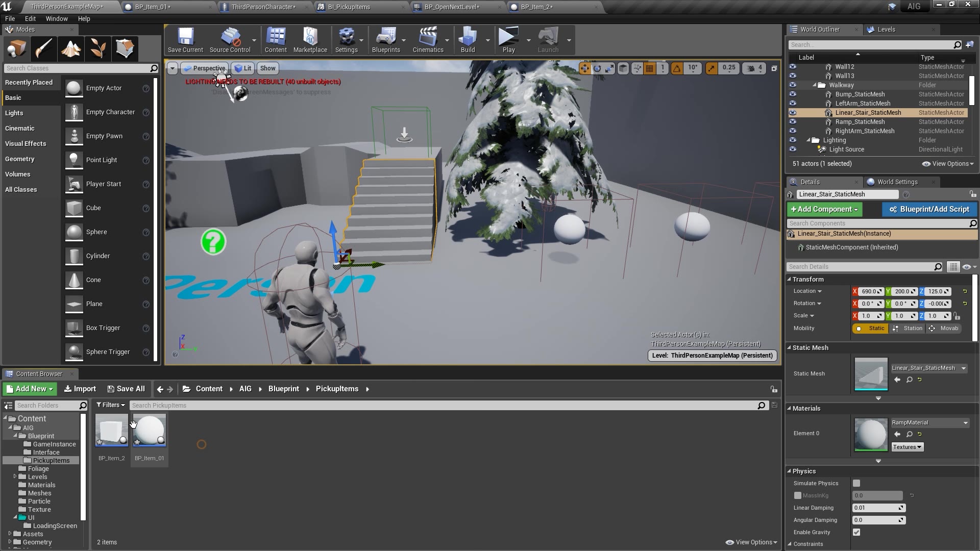Select the Cinematics toolbar icon
The width and height of the screenshot is (980, 551).
click(x=427, y=40)
